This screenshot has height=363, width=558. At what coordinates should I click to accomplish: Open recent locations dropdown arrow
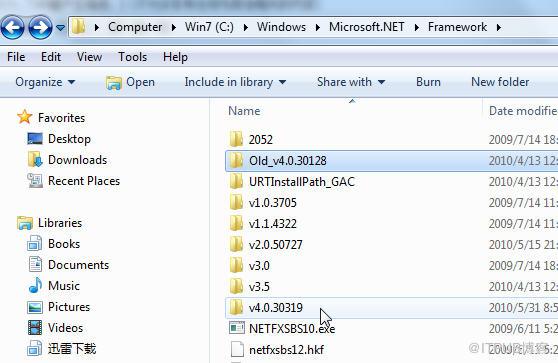click(60, 27)
